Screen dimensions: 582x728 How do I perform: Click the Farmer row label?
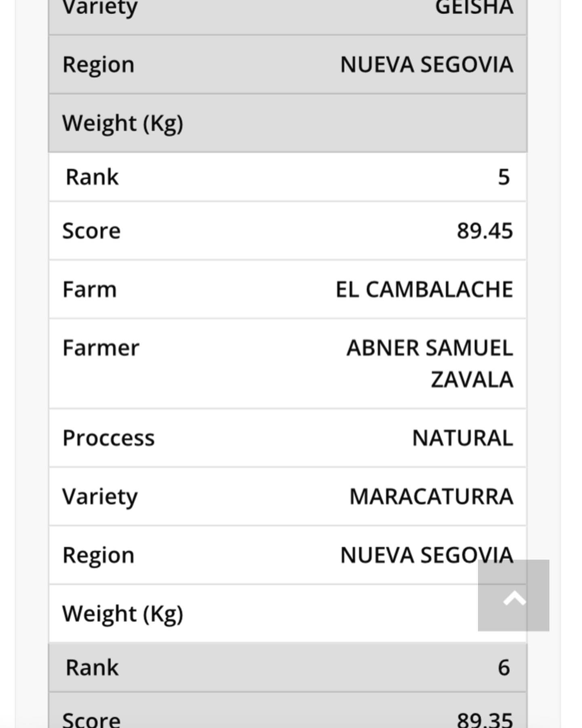(101, 348)
